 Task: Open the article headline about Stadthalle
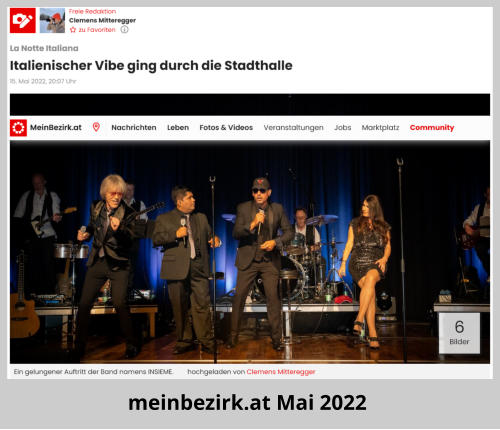pos(151,66)
